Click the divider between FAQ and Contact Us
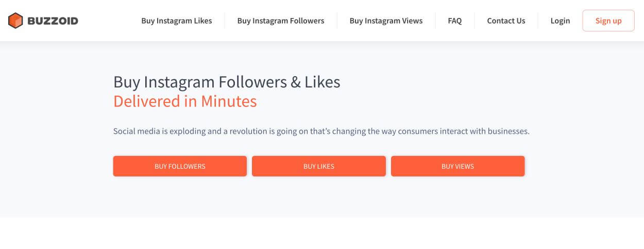This screenshot has height=249, width=644. click(474, 21)
